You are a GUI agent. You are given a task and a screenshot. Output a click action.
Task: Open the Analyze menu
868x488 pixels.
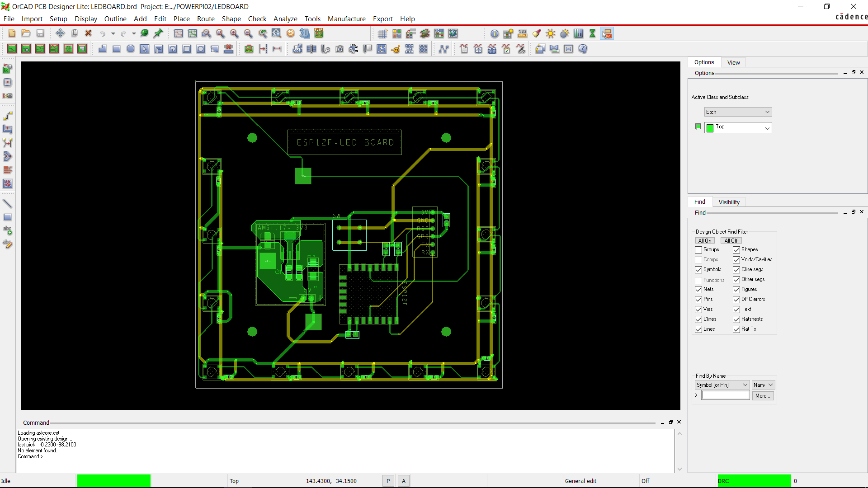pyautogui.click(x=285, y=19)
